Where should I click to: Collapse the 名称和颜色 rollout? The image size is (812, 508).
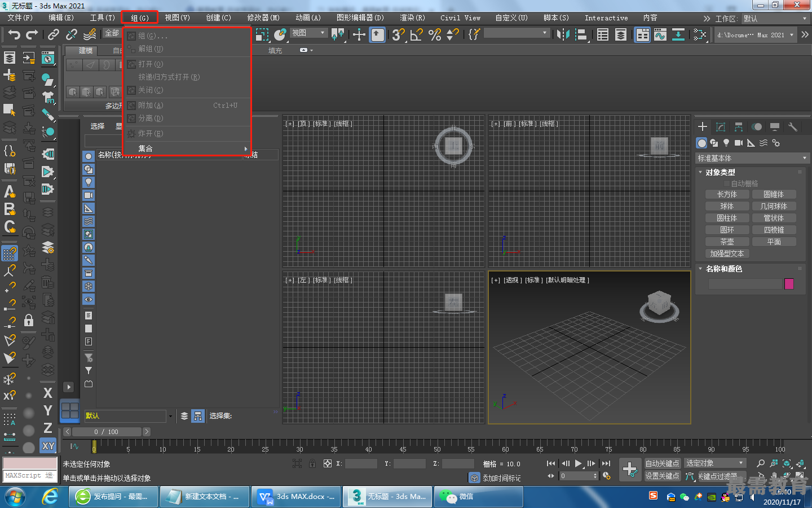pos(723,269)
